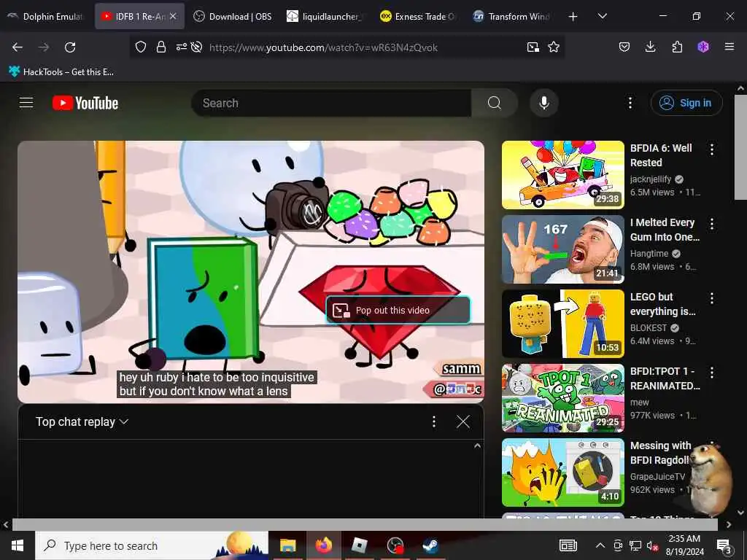
Task: Click Pop out this video button
Action: pos(398,310)
